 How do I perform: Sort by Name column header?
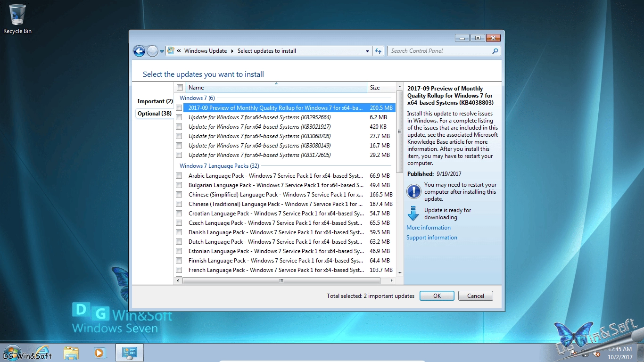(276, 88)
